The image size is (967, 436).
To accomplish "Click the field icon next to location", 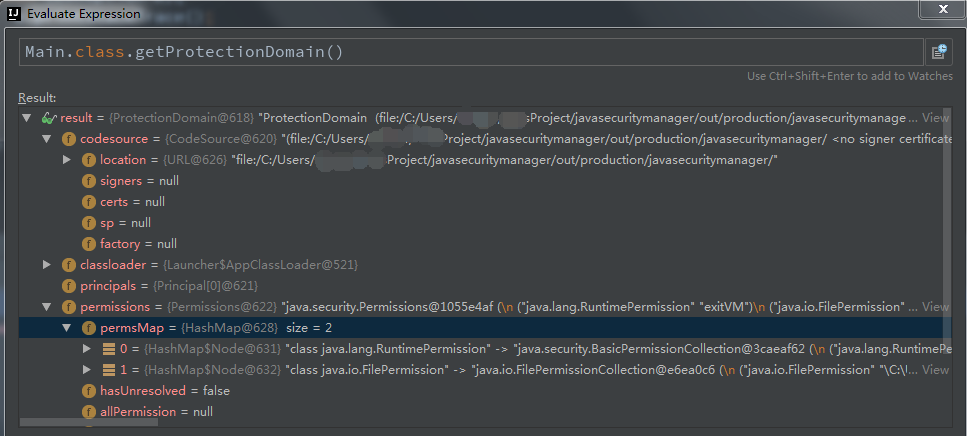I will tap(89, 160).
